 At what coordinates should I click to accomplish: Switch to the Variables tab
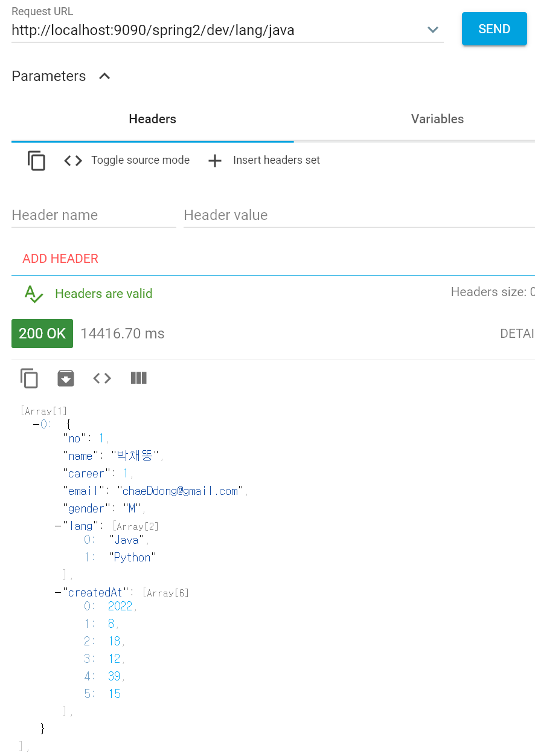click(437, 119)
